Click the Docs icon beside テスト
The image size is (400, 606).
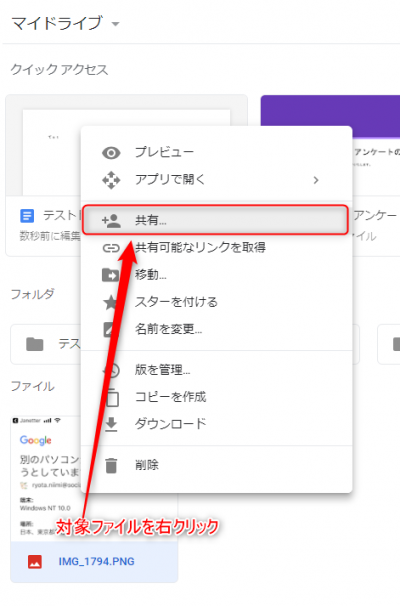point(27,216)
